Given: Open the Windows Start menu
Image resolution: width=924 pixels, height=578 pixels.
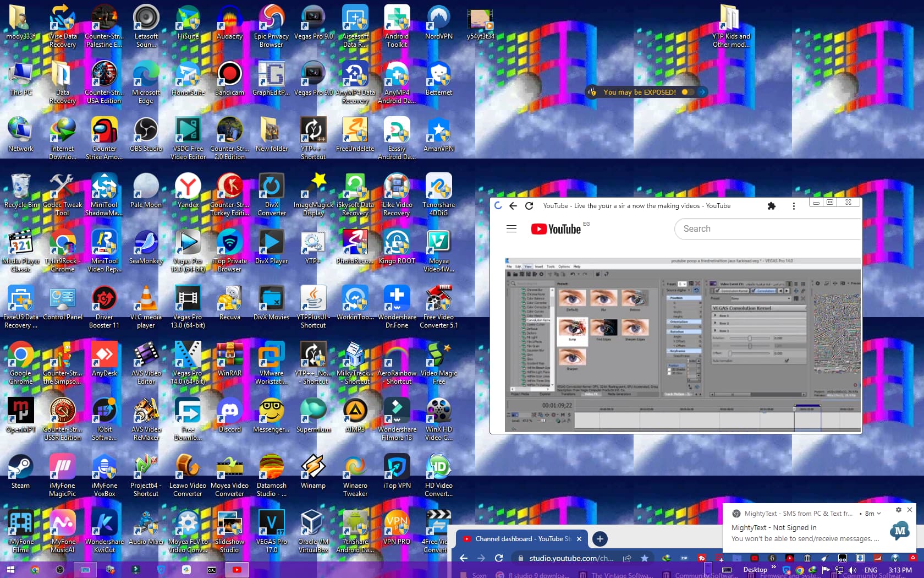Looking at the screenshot, I should pos(10,570).
